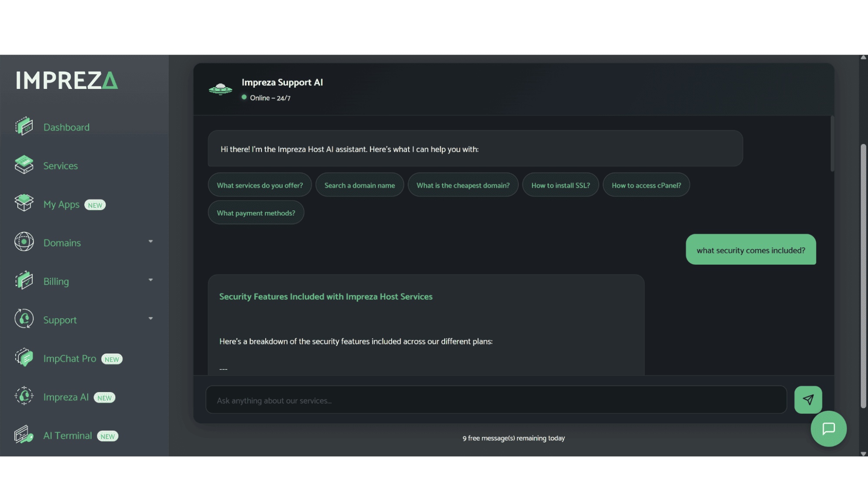Choose 'What services do you offer?' suggestion
Screen dimensions: 868x488
pos(260,185)
